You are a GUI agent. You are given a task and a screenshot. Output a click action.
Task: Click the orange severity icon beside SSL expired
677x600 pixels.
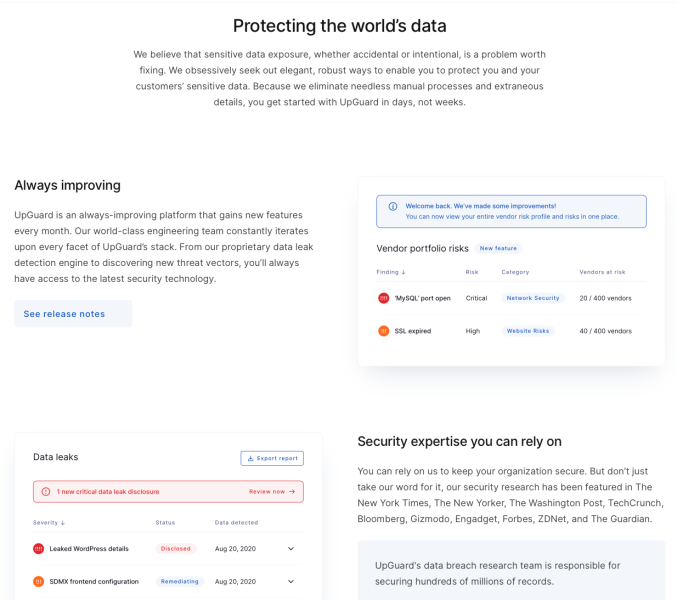point(384,331)
